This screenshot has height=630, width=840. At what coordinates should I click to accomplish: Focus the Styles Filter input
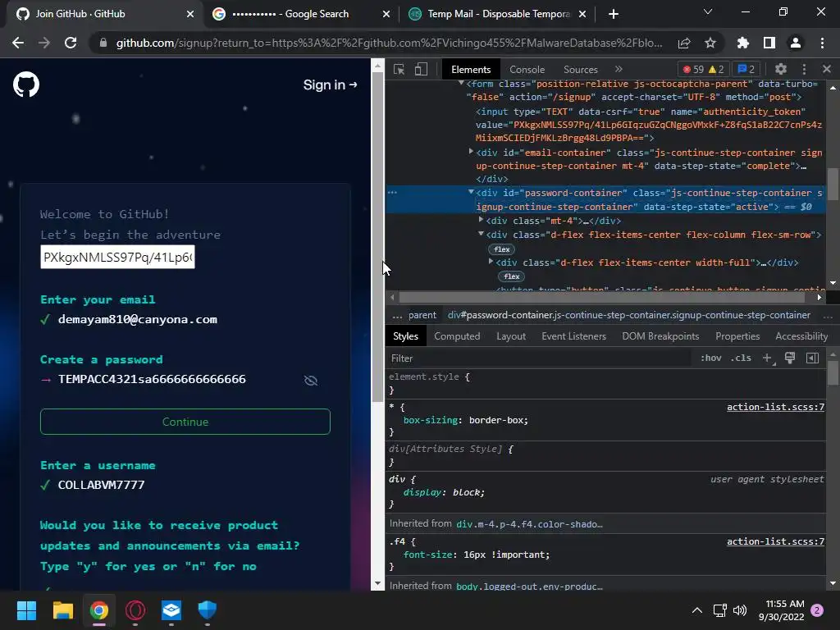(x=540, y=358)
